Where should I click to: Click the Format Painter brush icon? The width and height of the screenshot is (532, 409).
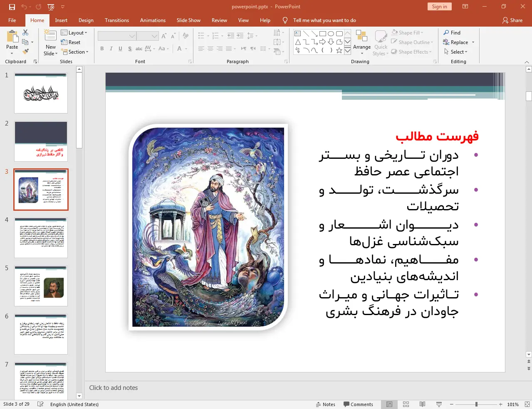coord(25,52)
